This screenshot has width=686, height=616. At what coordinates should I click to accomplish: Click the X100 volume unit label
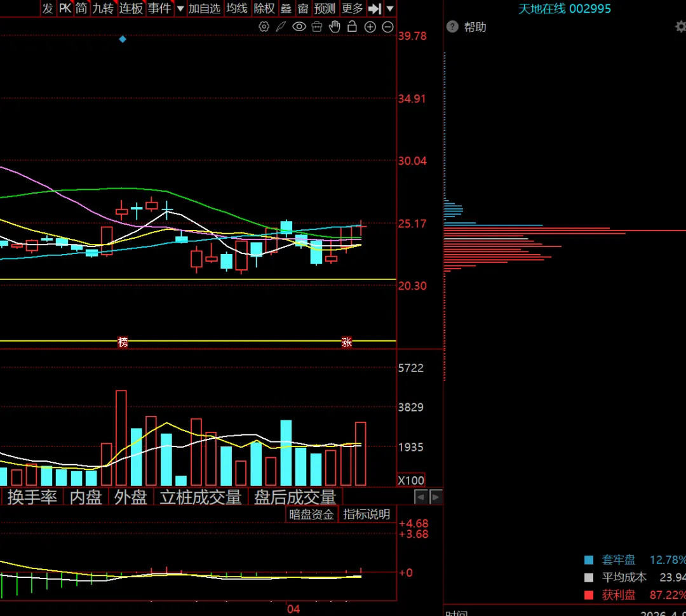[411, 480]
